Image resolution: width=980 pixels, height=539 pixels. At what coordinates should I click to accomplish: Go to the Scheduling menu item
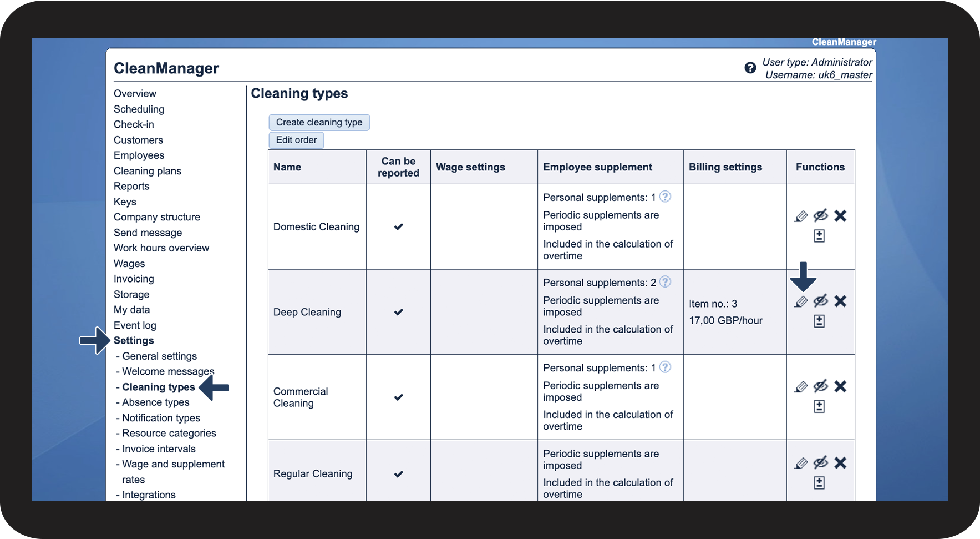(x=139, y=109)
